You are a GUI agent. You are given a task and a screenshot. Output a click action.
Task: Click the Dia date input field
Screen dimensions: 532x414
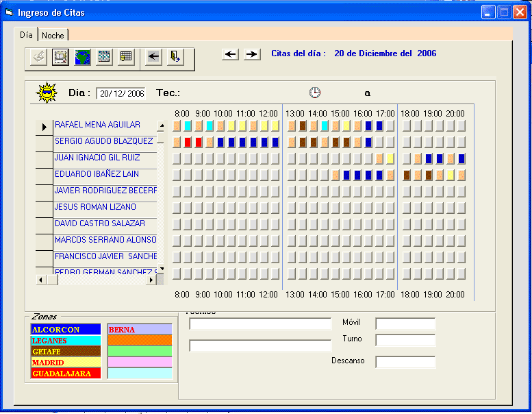121,93
